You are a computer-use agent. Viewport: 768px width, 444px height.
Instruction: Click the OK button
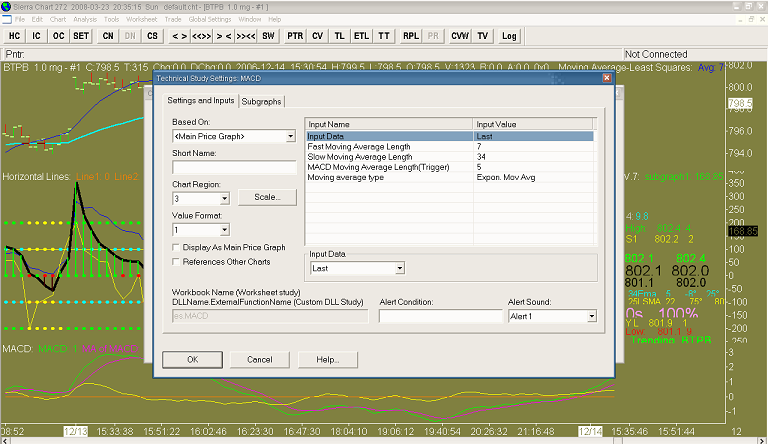(192, 359)
